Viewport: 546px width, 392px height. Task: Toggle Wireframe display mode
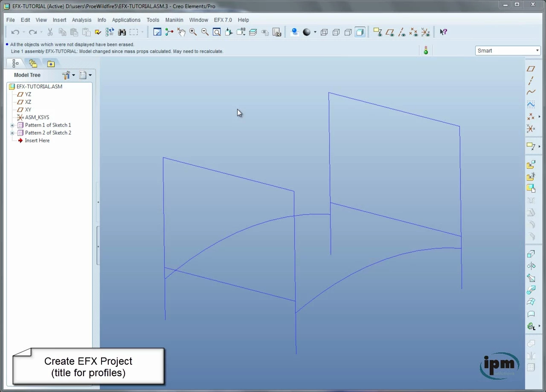tap(324, 32)
